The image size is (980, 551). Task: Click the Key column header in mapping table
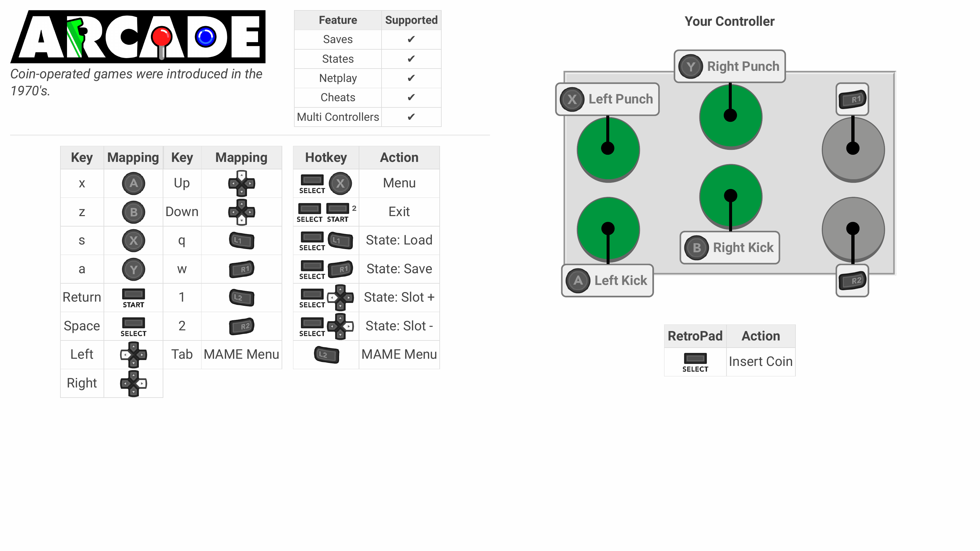(80, 157)
